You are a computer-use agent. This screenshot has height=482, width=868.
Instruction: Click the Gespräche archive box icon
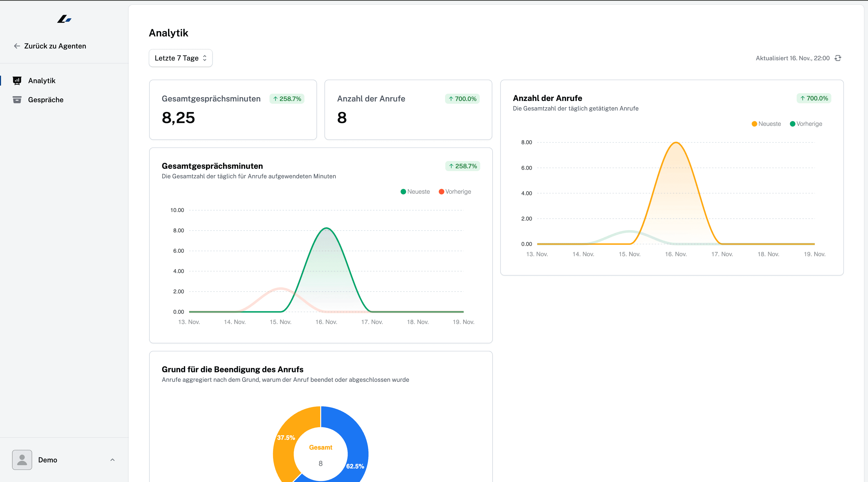[x=17, y=100]
